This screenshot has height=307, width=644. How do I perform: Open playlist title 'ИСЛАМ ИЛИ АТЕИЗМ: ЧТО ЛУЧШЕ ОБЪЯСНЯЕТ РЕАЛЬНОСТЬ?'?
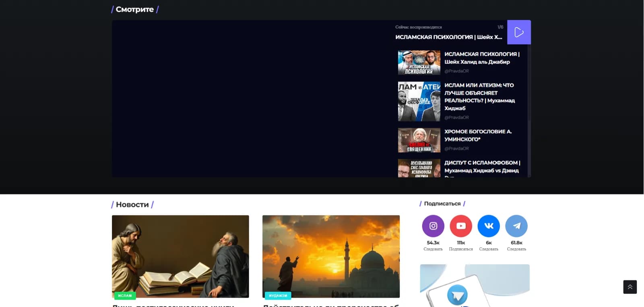(x=479, y=97)
